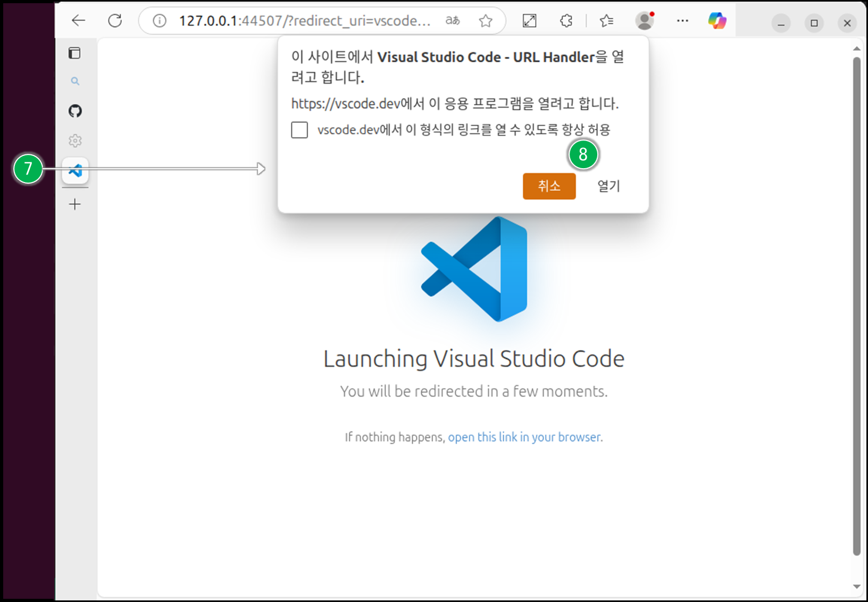The image size is (868, 602).
Task: Click the search icon in sidebar
Action: pos(75,81)
